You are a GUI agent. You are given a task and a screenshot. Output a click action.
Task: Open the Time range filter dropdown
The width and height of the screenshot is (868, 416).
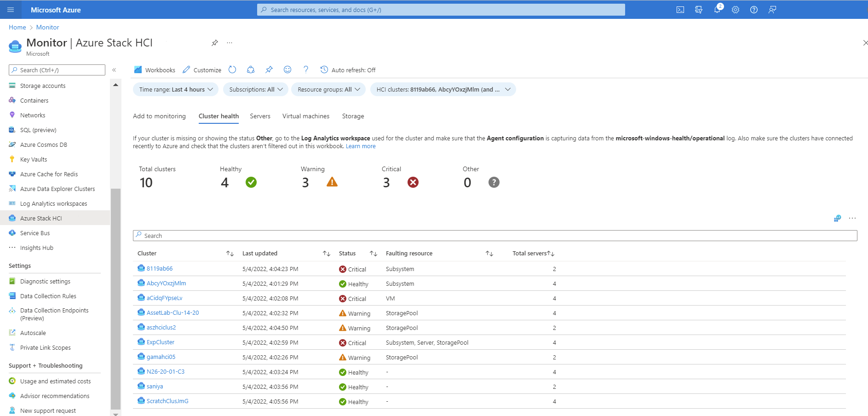(x=175, y=89)
